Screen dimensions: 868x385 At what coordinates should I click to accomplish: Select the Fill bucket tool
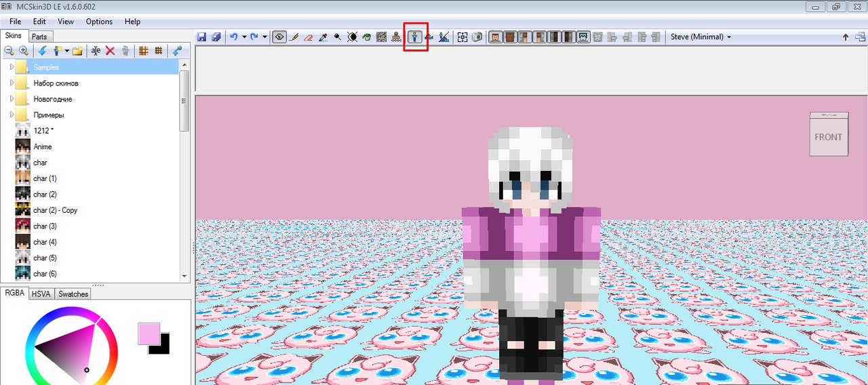366,37
